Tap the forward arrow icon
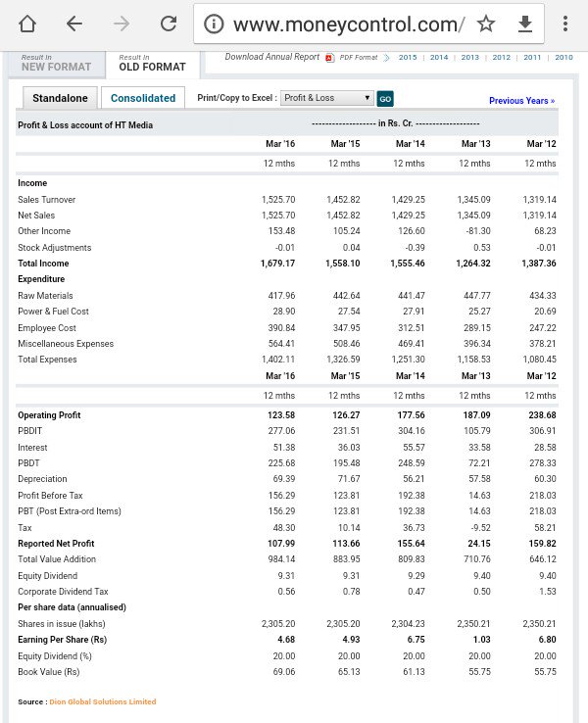Screen dimensions: 588x723 (122, 24)
